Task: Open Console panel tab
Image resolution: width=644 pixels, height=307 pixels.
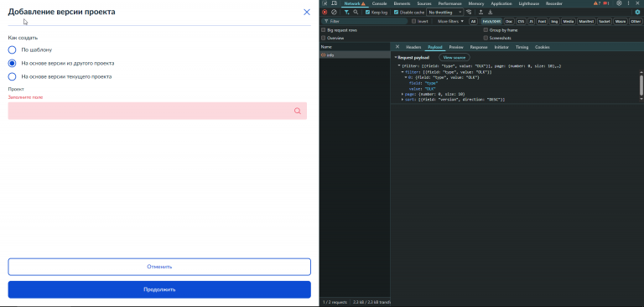Action: pyautogui.click(x=380, y=3)
